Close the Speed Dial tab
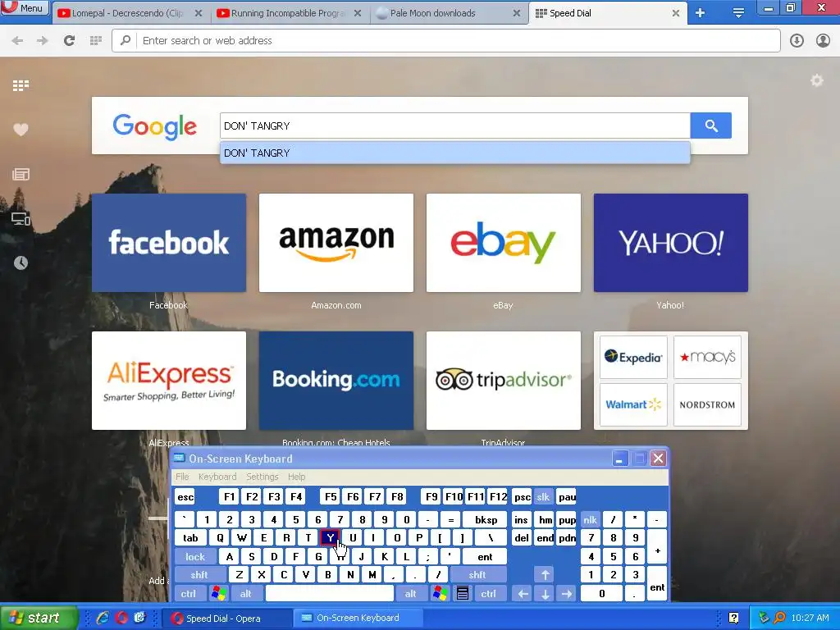 click(x=676, y=13)
